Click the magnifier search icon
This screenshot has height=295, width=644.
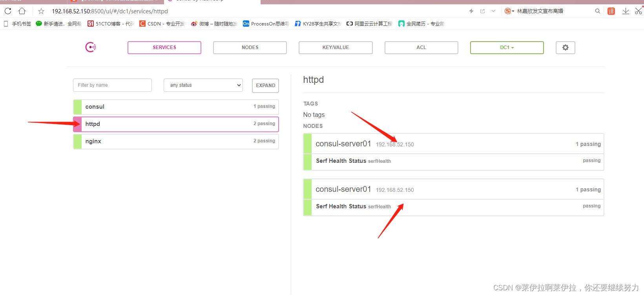[x=598, y=11]
